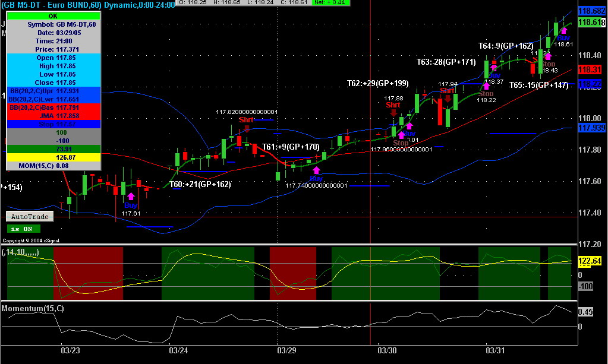This screenshot has width=608, height=364.
Task: Click the 118.00 price axis label
Action: click(590, 119)
